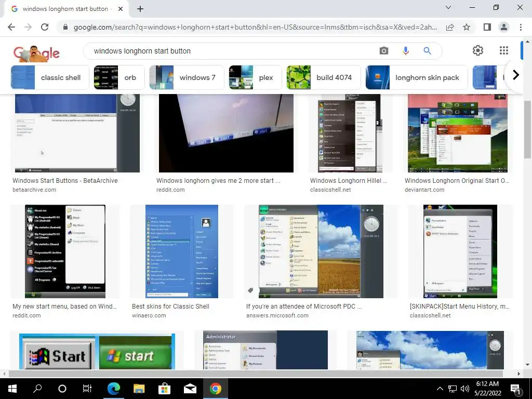This screenshot has height=399, width=532.
Task: Open Mail app from taskbar
Action: click(x=190, y=389)
